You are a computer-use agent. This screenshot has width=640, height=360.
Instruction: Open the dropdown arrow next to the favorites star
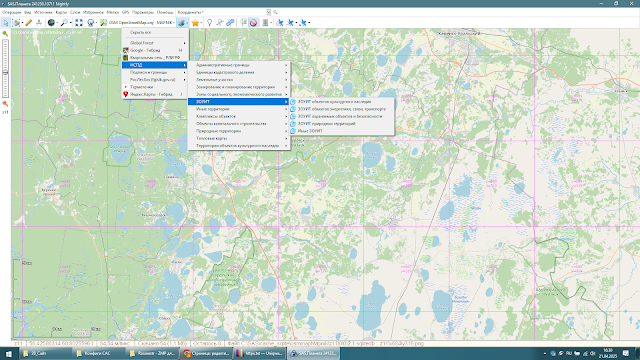tap(201, 23)
